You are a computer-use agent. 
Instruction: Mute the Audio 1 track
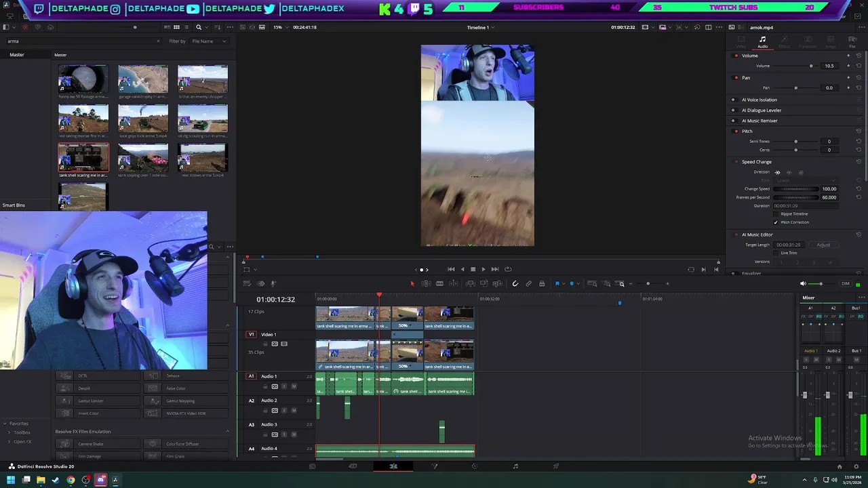click(294, 386)
